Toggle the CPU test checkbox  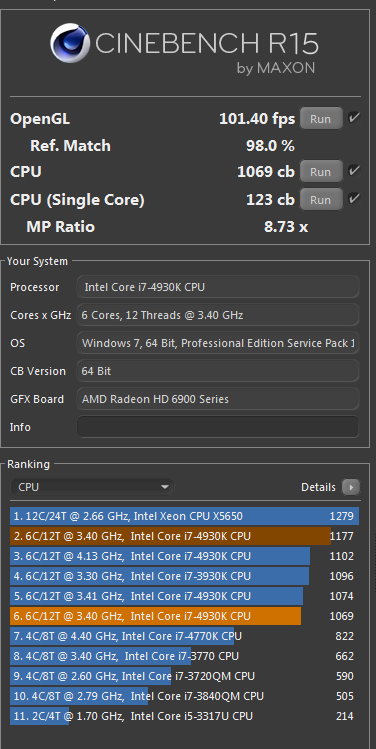(x=354, y=171)
